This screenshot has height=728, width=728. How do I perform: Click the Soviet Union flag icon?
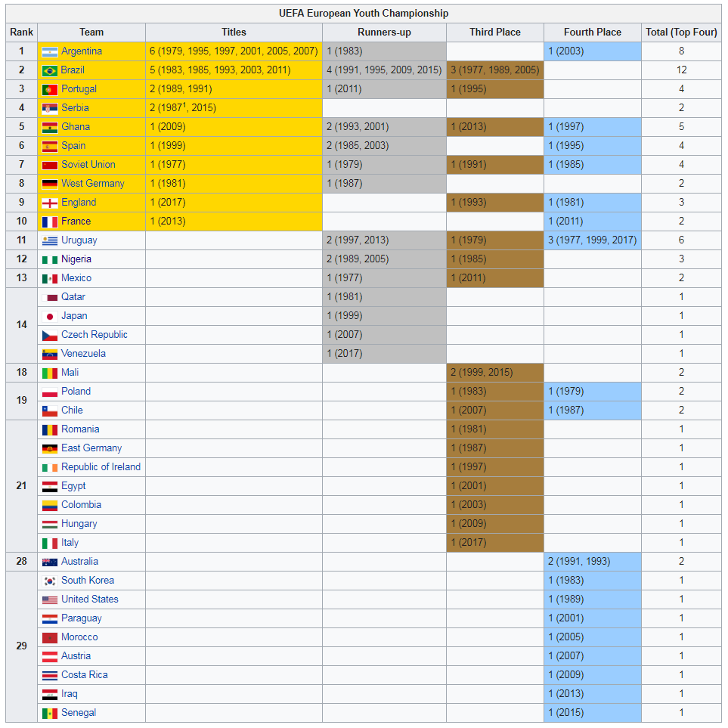tap(50, 166)
